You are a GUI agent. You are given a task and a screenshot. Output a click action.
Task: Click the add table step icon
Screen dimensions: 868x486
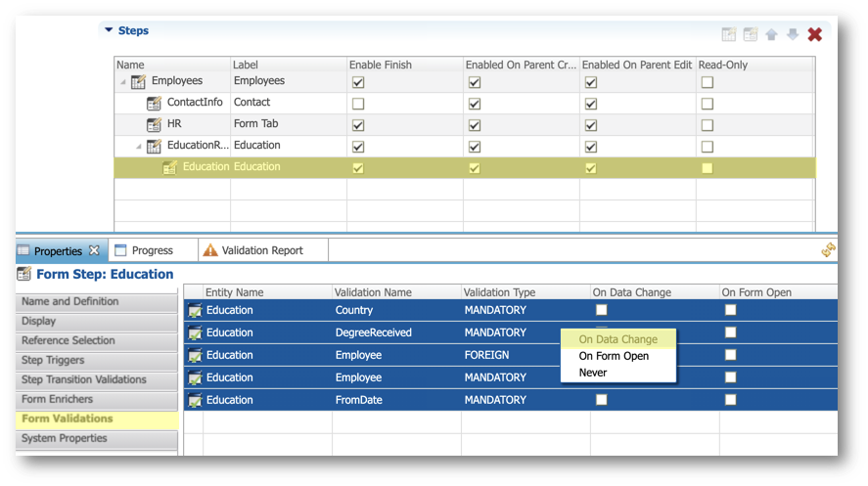[728, 34]
